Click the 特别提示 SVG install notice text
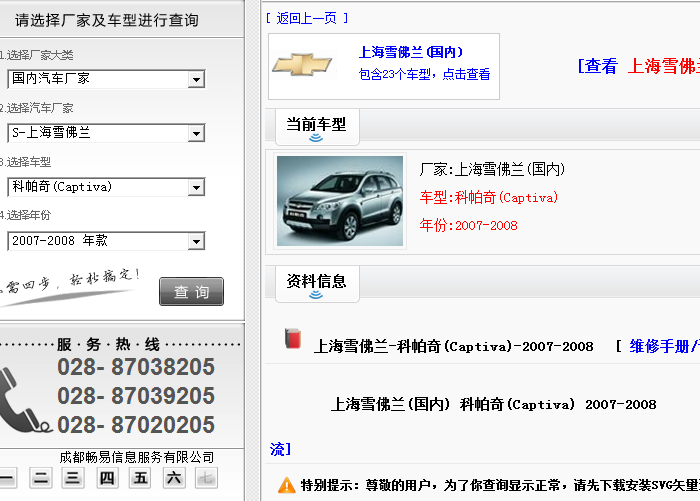This screenshot has width=700, height=501. (x=500, y=485)
